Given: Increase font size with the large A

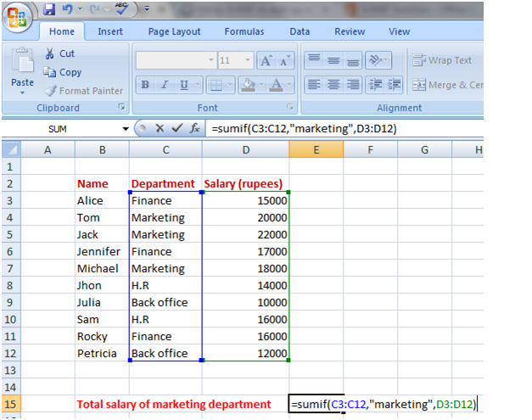Looking at the screenshot, I should 266,60.
